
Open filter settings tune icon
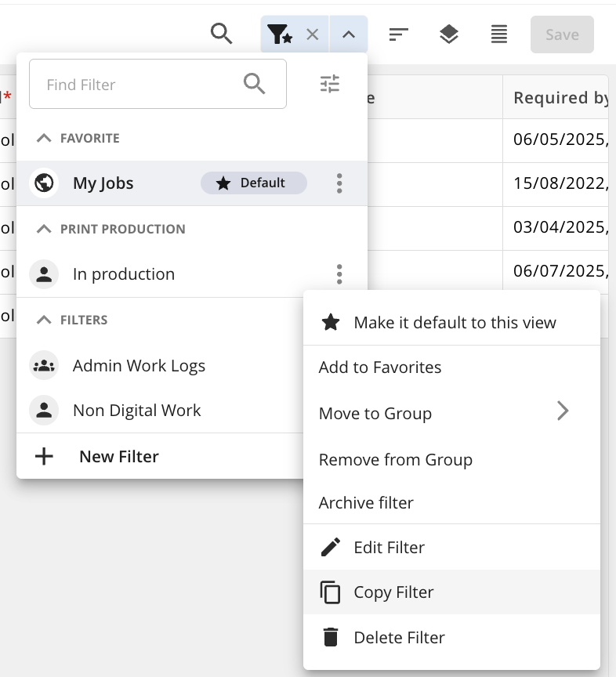[x=330, y=84]
